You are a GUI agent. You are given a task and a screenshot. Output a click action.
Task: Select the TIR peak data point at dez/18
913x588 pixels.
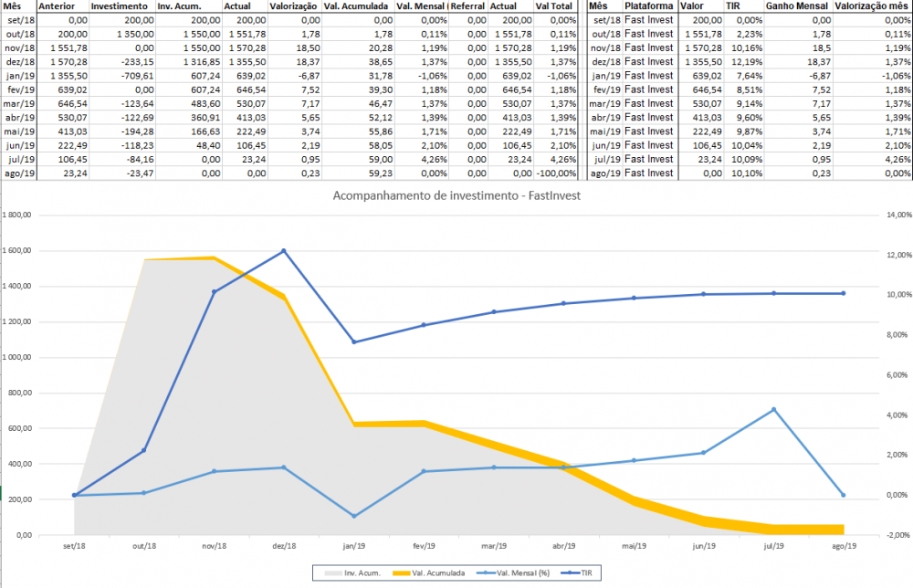284,250
